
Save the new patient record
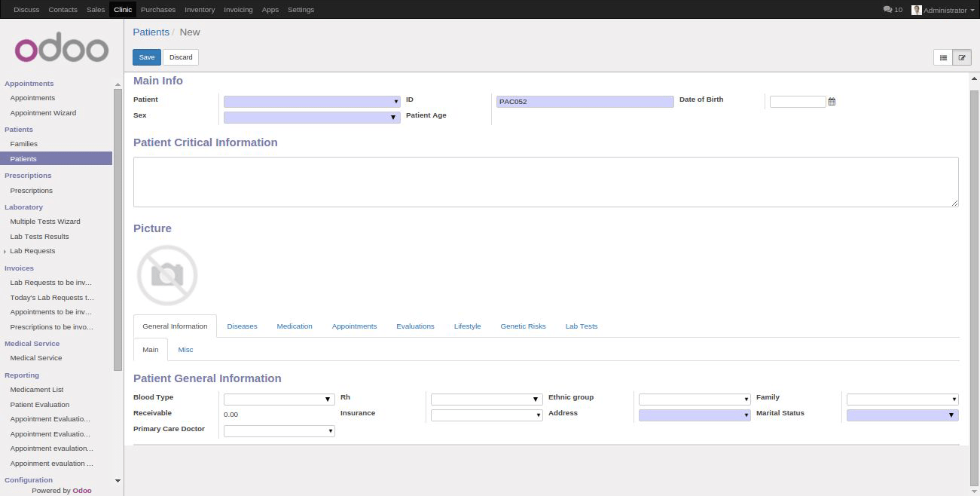[147, 57]
